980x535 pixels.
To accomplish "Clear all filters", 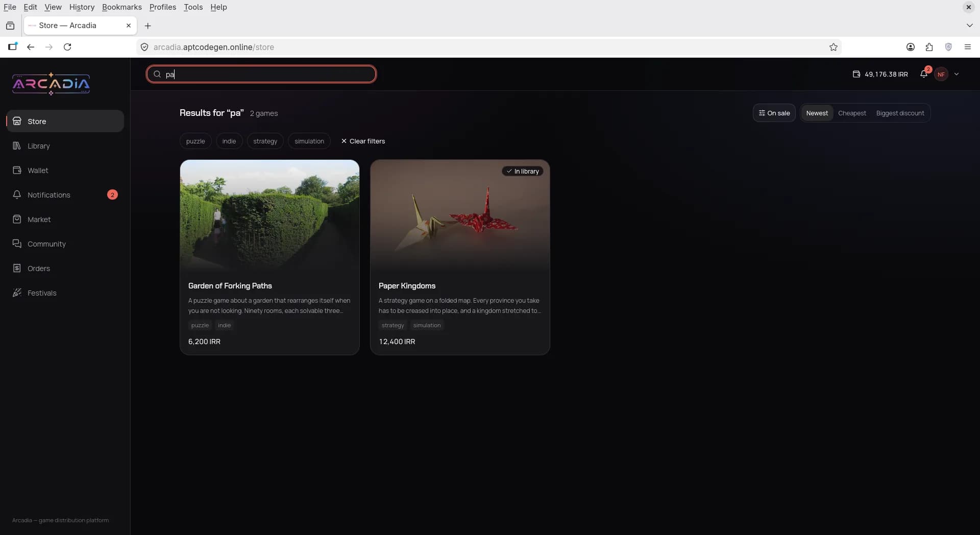I will 363,141.
